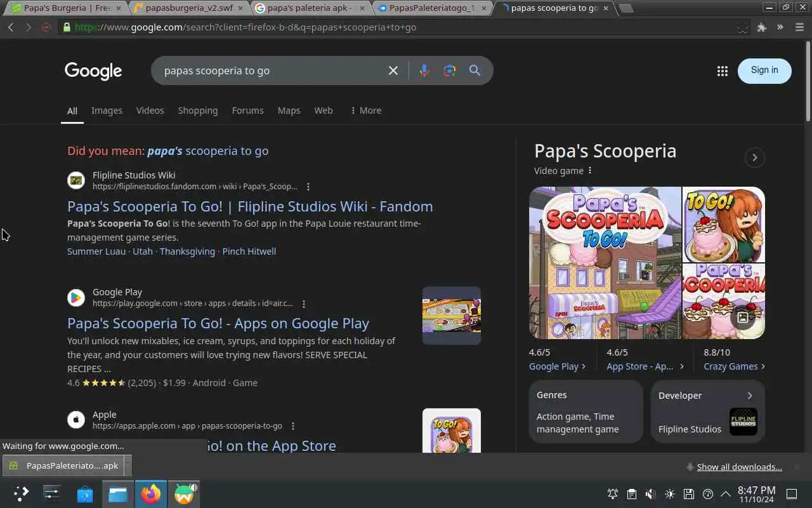Switch to the Web search tab
The height and width of the screenshot is (508, 812).
324,110
